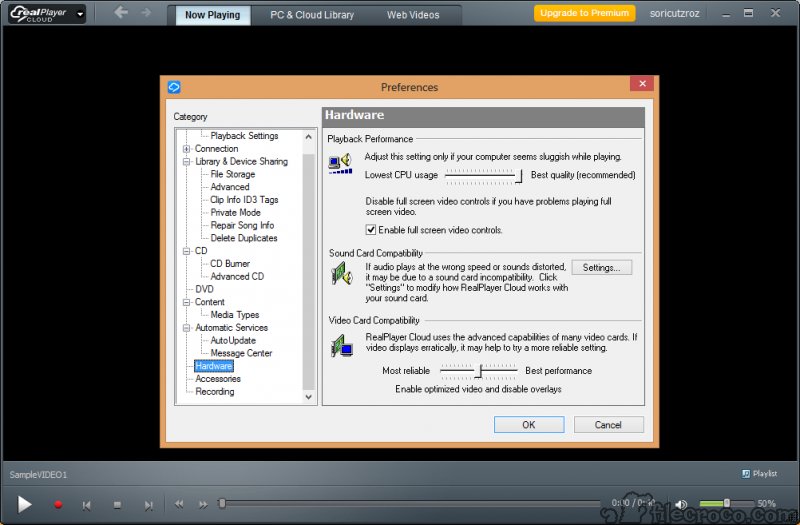
Task: Click the Preferences title bar RealPlayer icon
Action: click(x=174, y=87)
